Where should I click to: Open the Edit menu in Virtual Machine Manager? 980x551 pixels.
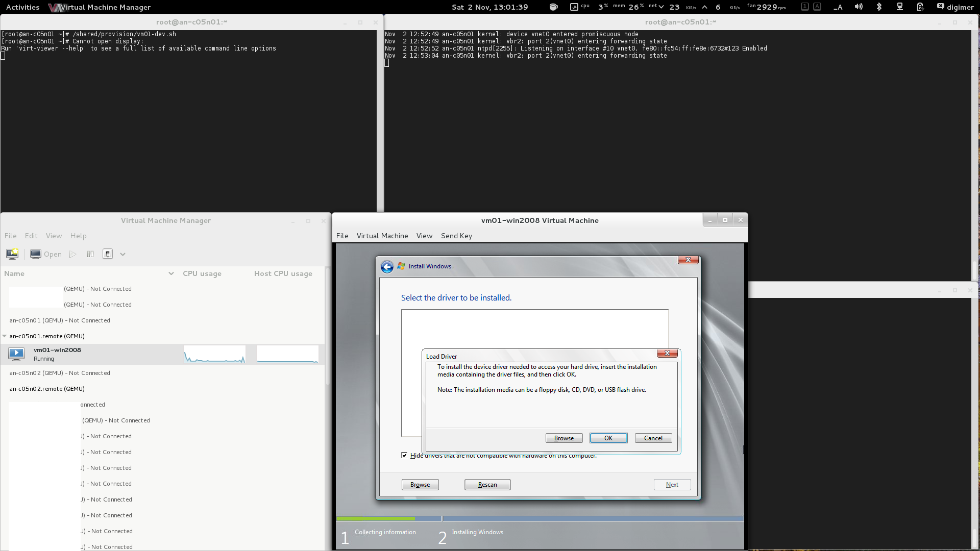(31, 236)
